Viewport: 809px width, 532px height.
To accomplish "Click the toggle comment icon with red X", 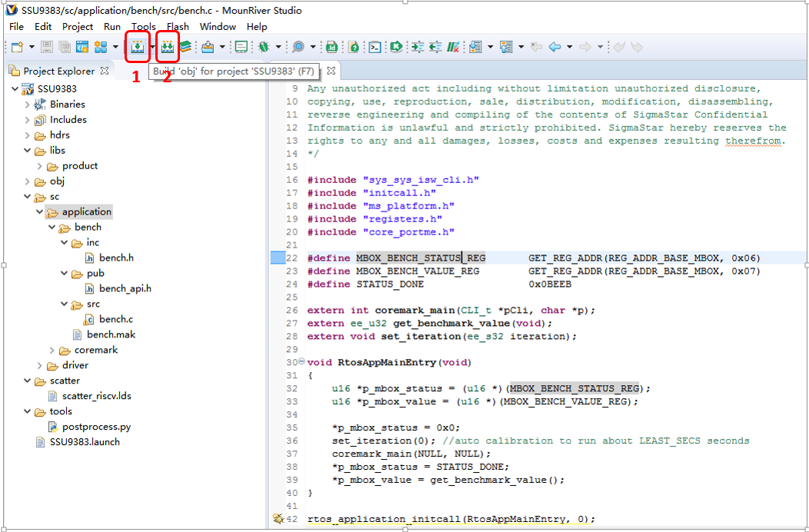I will 454,47.
